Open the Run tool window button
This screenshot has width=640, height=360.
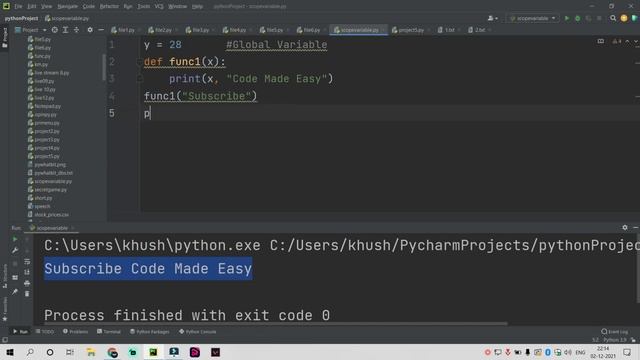20,331
